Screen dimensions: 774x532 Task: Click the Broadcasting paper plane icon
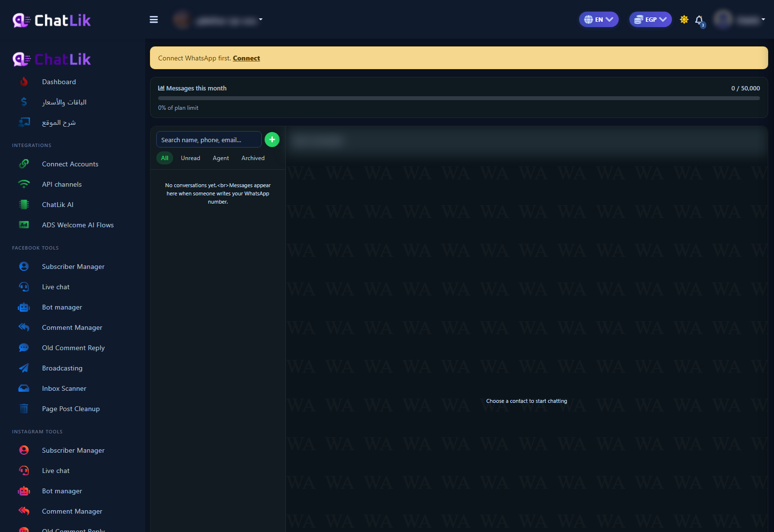[24, 368]
